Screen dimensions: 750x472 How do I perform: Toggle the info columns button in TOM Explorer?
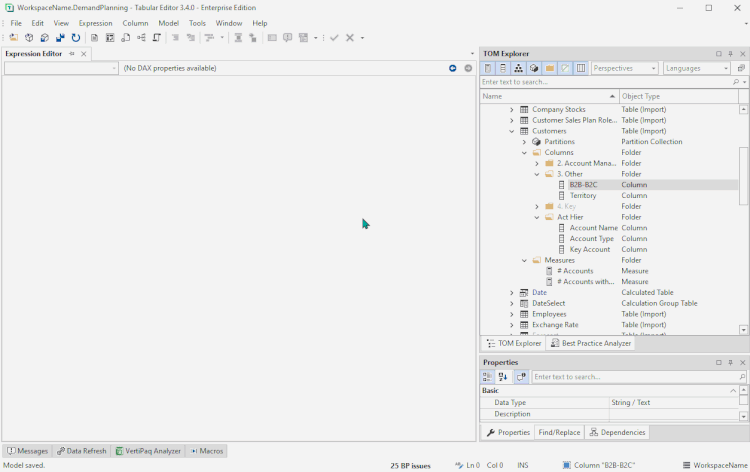pyautogui.click(x=581, y=68)
